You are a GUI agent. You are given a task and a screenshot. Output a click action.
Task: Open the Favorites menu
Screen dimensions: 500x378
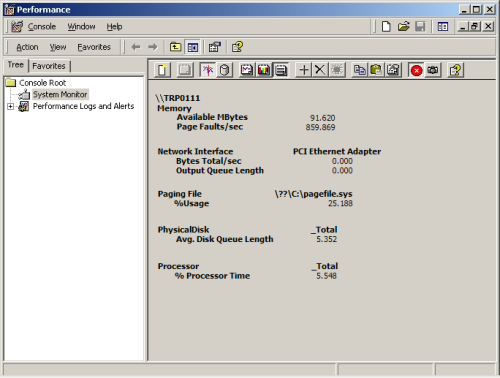pyautogui.click(x=94, y=47)
